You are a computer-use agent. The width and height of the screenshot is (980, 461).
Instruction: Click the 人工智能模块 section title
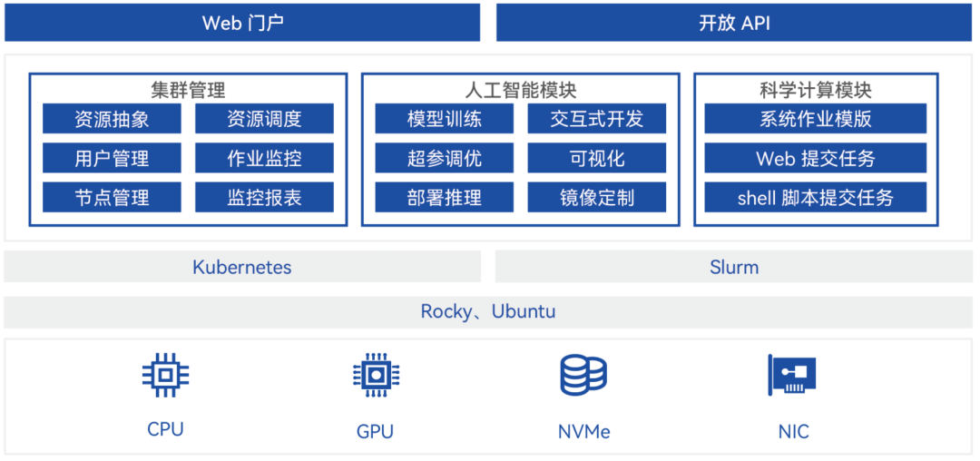click(x=521, y=91)
